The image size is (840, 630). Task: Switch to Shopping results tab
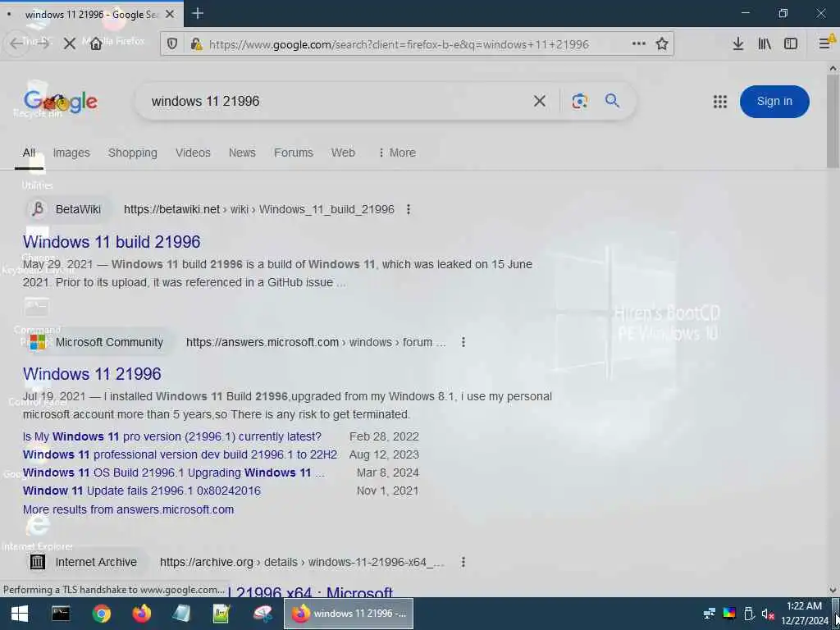(133, 153)
